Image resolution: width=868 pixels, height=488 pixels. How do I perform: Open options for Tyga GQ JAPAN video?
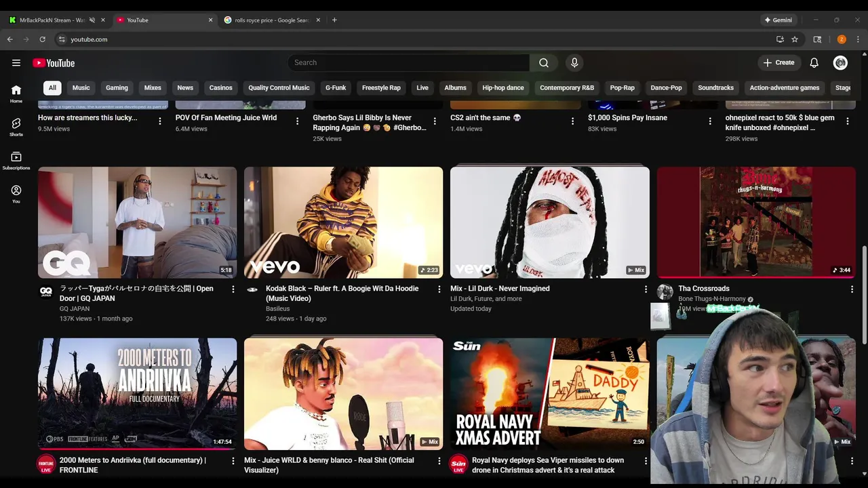(x=233, y=289)
